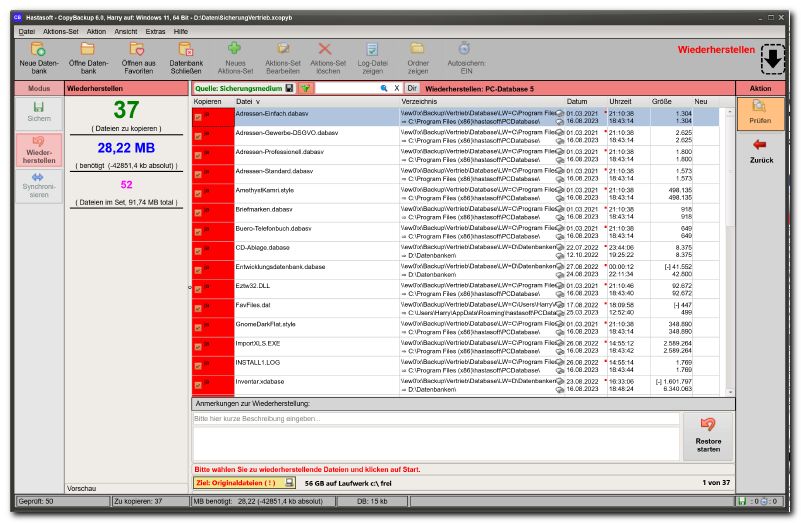
Task: Sort list by Datei column header
Action: (246, 102)
